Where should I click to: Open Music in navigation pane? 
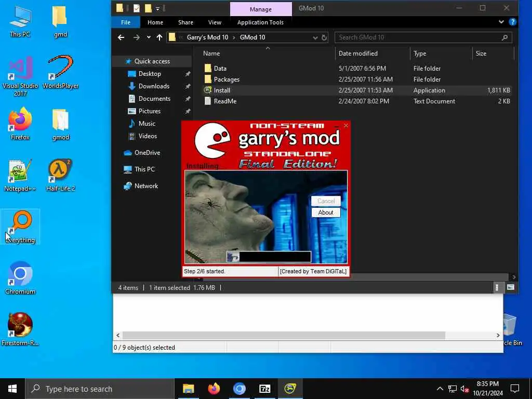tap(147, 124)
